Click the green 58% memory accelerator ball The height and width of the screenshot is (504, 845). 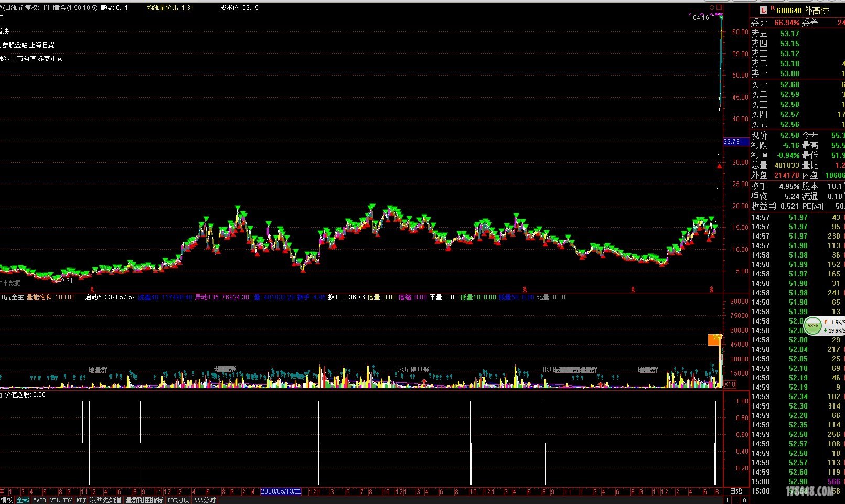point(812,326)
